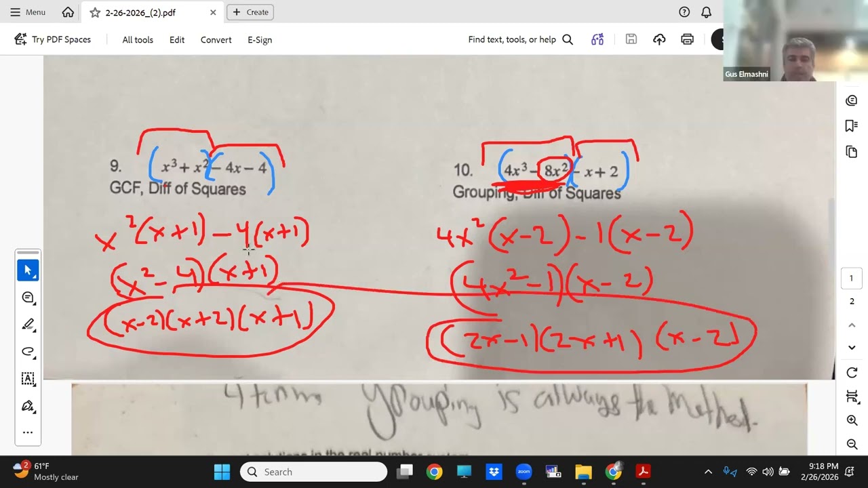
Task: Open the comments panel on the right rail
Action: (852, 100)
